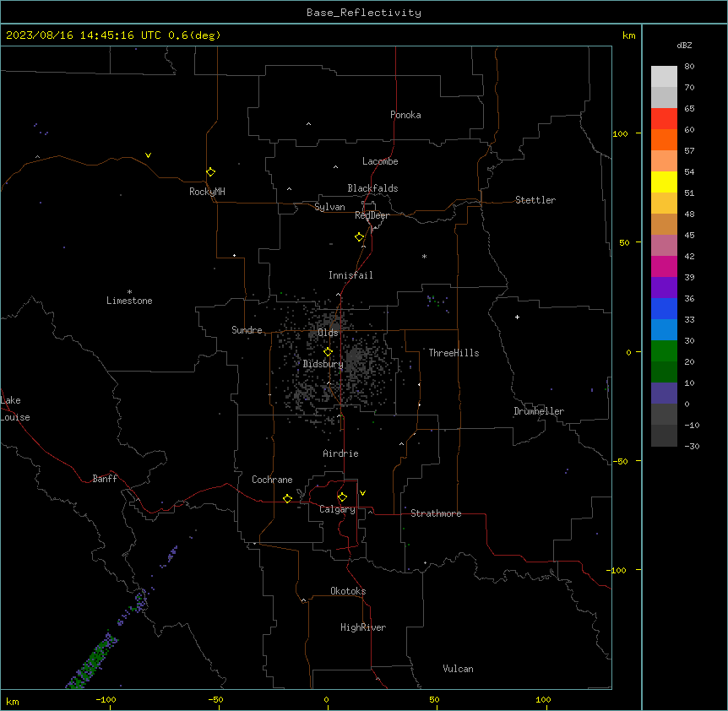Click the dBZ legend heading

[x=684, y=45]
